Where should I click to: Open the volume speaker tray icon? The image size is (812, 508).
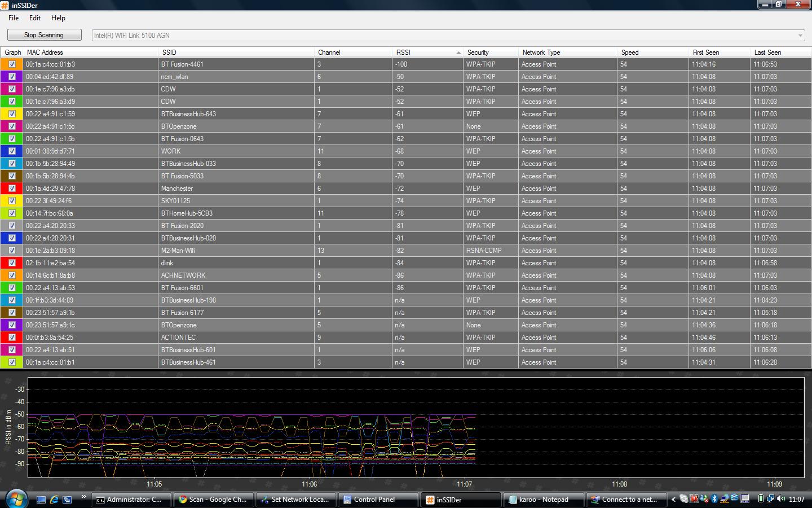click(781, 498)
